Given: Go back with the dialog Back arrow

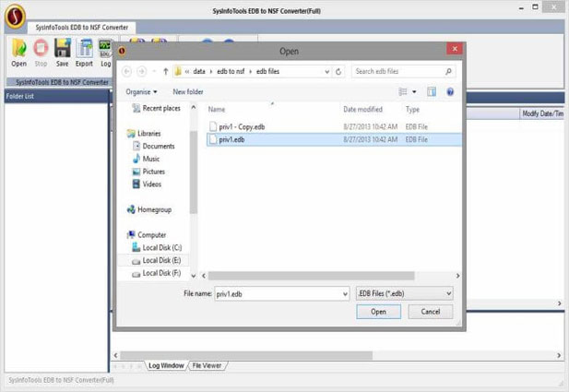Looking at the screenshot, I should coord(126,72).
